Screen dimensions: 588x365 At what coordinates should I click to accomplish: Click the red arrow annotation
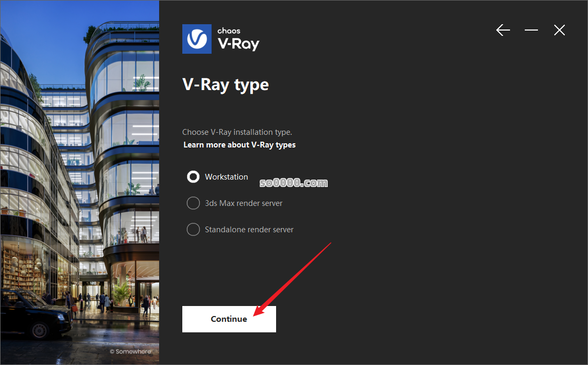pos(292,280)
